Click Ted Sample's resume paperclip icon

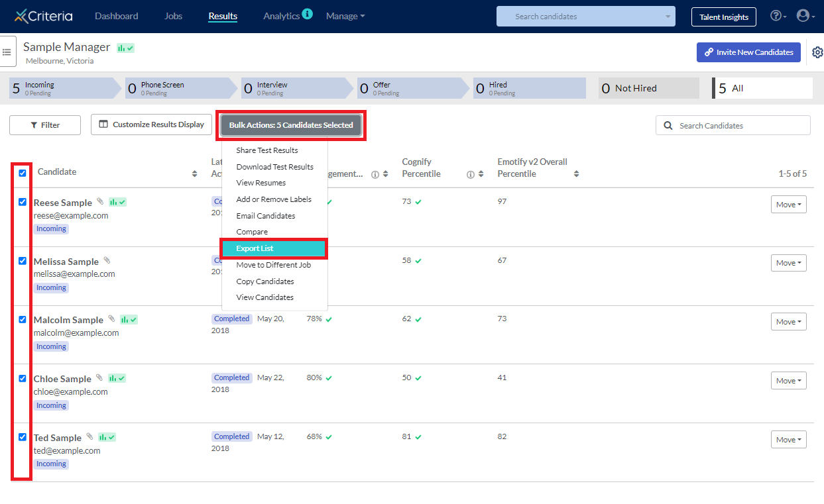point(89,436)
